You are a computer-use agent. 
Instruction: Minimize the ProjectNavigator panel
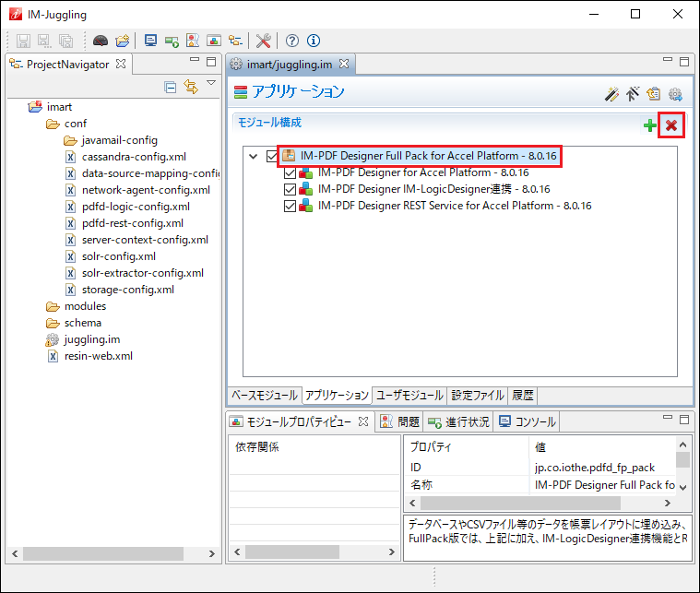click(x=195, y=59)
